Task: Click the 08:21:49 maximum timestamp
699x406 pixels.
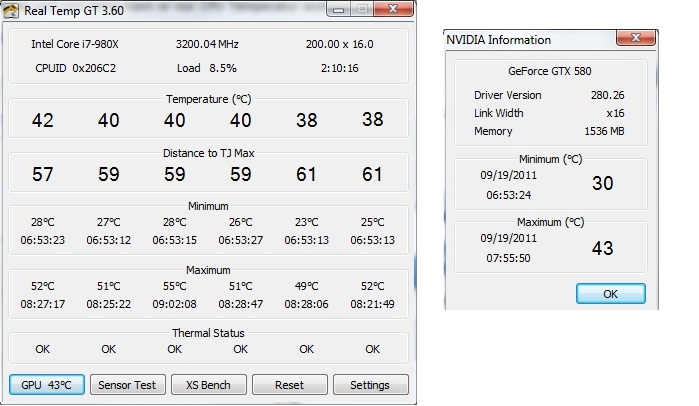Action: 373,304
